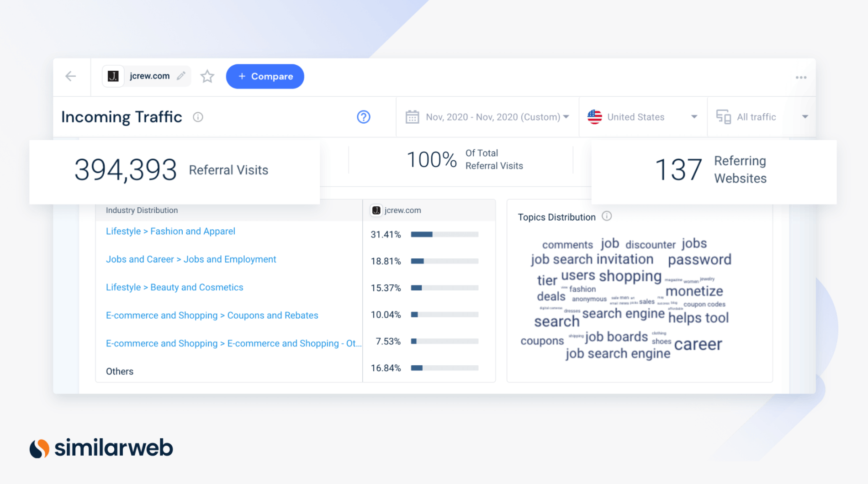Screen dimensions: 868x484
Task: Select 'password' in the topics word cloud
Action: pyautogui.click(x=699, y=260)
